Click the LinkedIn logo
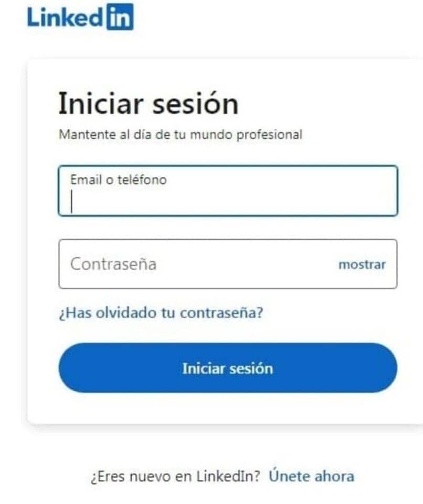 pos(80,17)
